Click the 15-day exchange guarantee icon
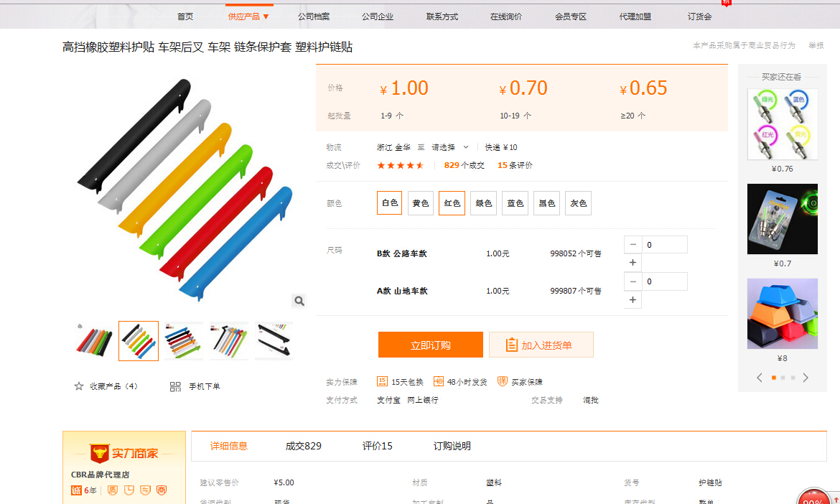This screenshot has height=504, width=840. (383, 381)
